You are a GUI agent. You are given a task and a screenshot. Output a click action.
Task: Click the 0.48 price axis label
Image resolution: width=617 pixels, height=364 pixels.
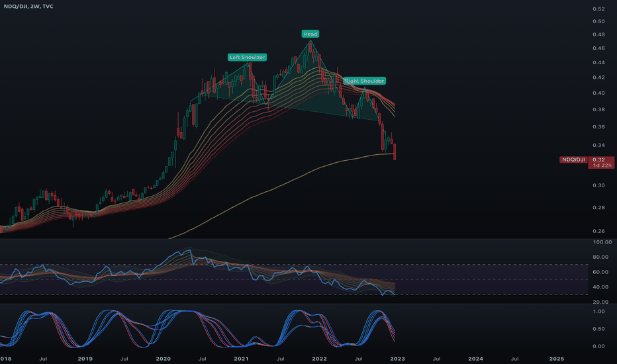(x=598, y=34)
